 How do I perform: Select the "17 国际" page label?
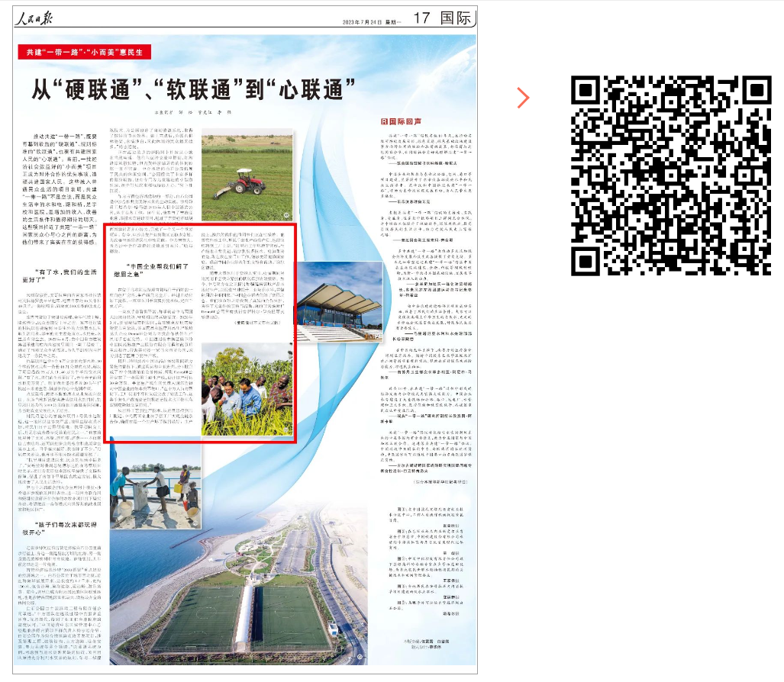coord(442,18)
